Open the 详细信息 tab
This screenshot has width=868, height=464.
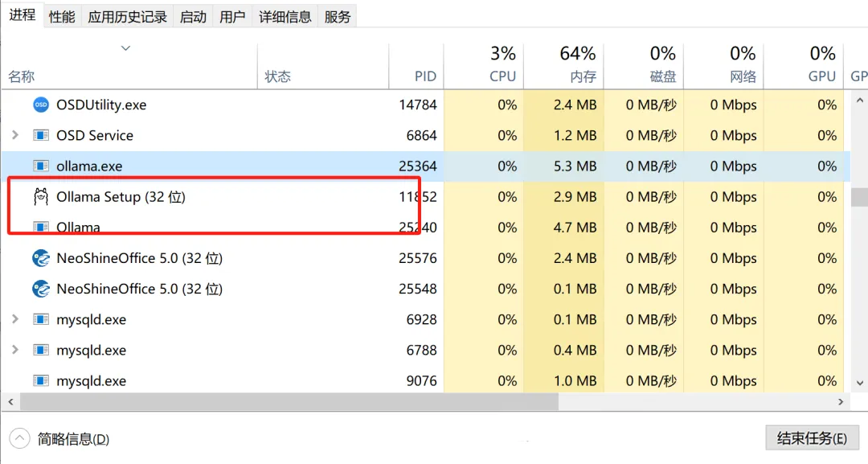285,17
